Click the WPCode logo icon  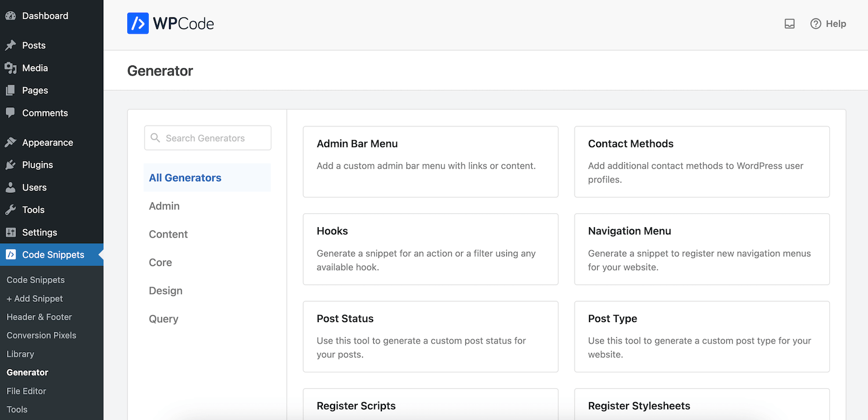(138, 24)
